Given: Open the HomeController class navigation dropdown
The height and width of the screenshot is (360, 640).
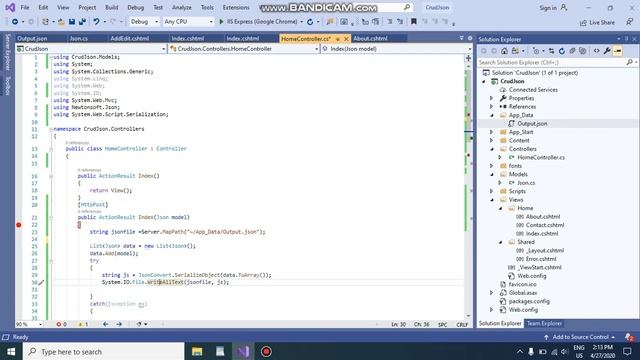Looking at the screenshot, I should click(244, 49).
